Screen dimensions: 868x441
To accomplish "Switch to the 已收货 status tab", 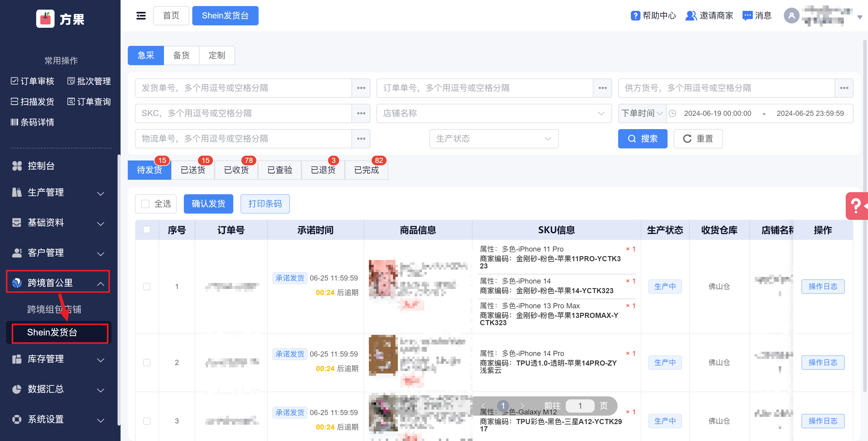I will click(x=236, y=170).
